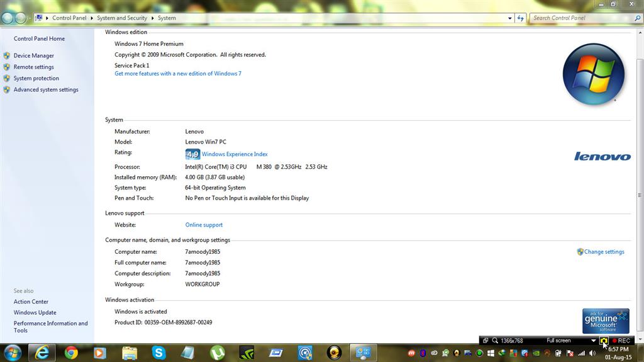Click the window-select icon in recorder bar

pyautogui.click(x=486, y=341)
